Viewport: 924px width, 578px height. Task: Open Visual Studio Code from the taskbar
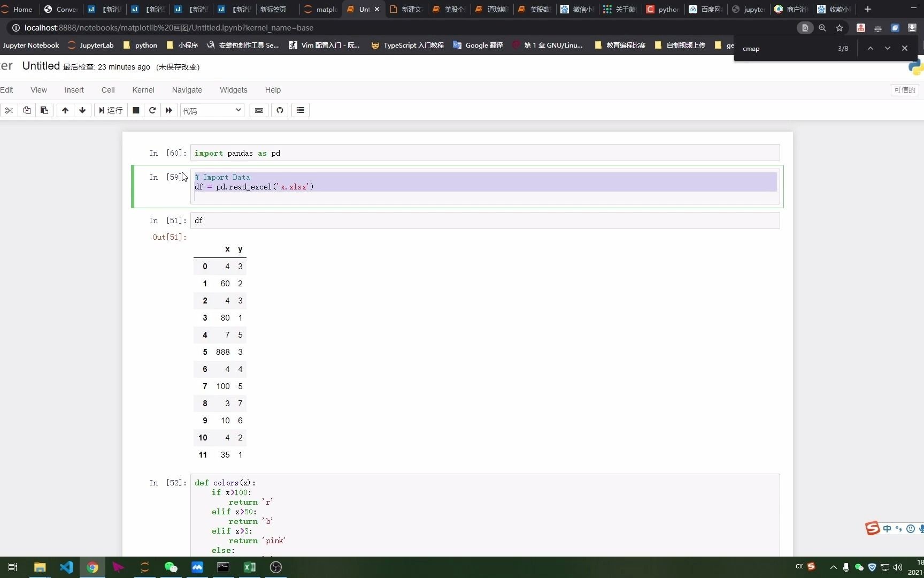(66, 567)
